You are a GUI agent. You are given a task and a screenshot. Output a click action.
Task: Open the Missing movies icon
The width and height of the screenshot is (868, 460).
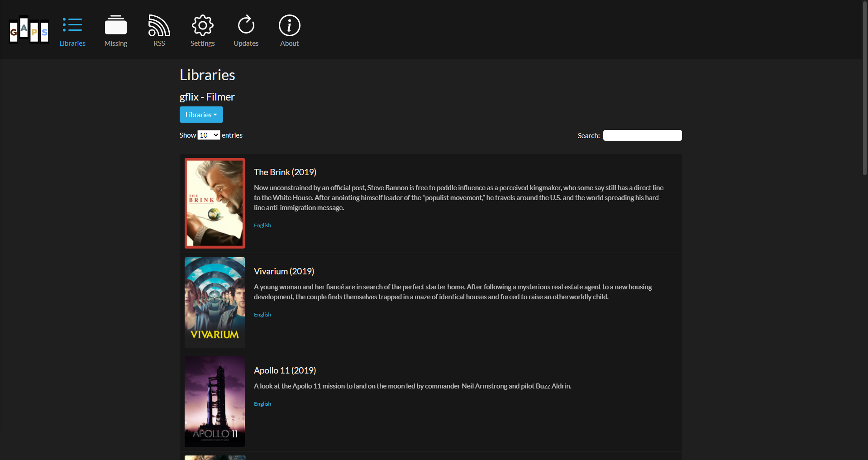point(116,25)
